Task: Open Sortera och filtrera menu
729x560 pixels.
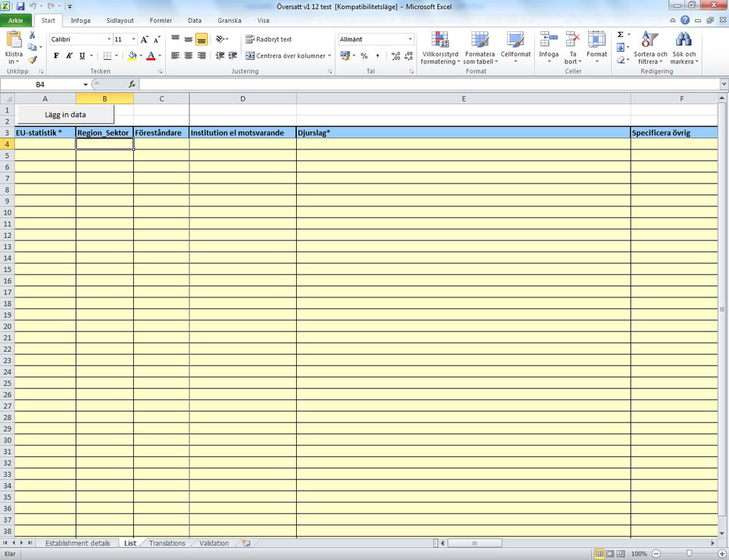Action: tap(650, 48)
